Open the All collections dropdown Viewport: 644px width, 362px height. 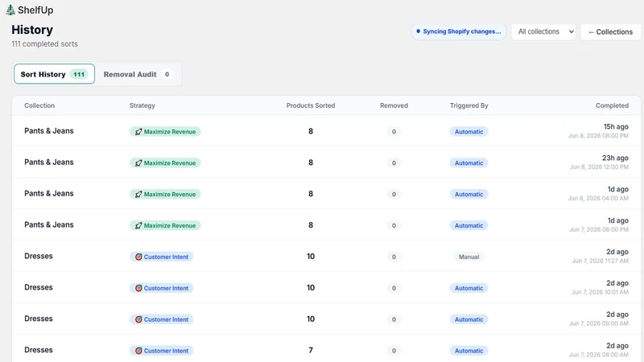pos(543,31)
